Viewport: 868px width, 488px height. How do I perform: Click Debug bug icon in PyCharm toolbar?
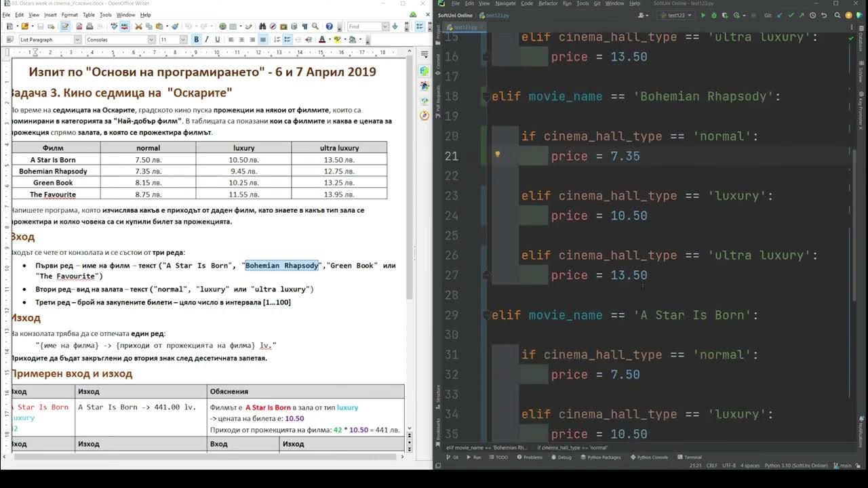(714, 15)
